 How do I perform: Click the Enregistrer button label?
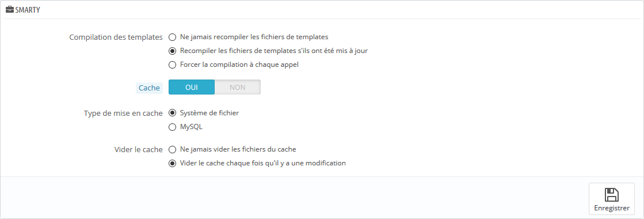pyautogui.click(x=612, y=208)
